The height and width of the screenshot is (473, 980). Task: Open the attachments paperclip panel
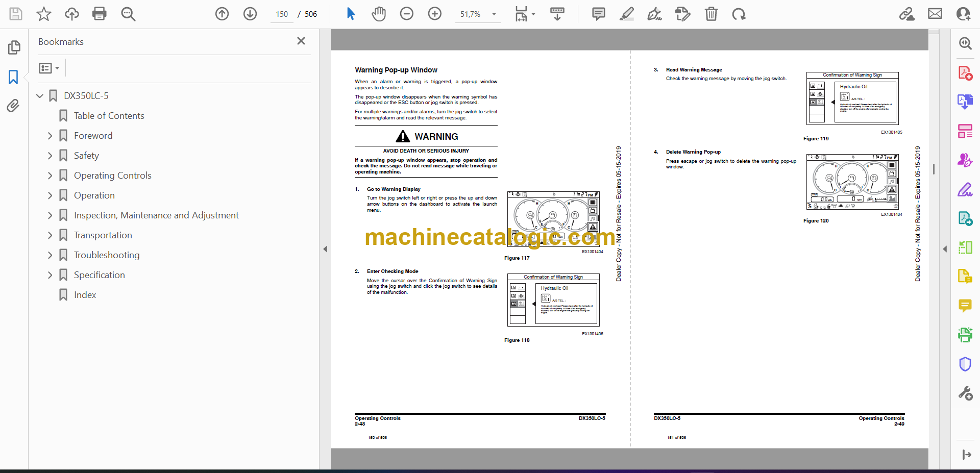point(14,106)
